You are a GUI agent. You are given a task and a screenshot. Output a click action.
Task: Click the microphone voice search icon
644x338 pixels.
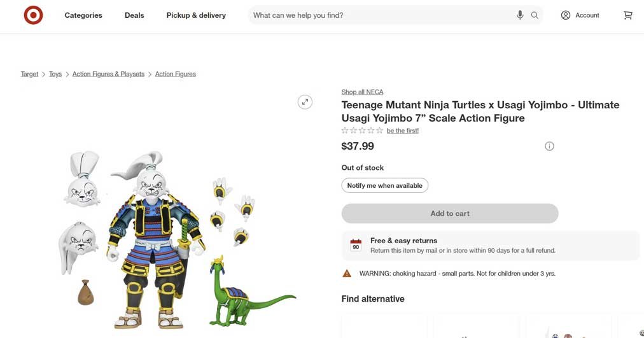(520, 15)
